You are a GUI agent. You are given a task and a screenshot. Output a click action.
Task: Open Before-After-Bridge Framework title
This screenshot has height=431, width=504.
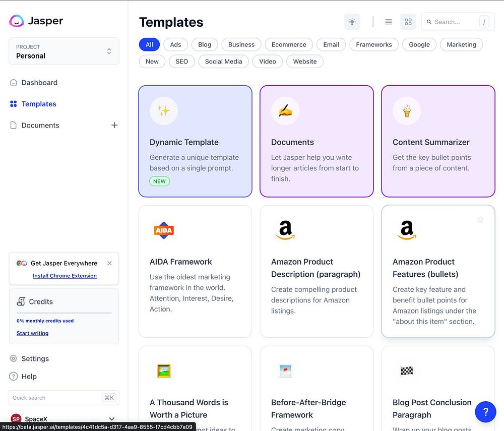(308, 408)
